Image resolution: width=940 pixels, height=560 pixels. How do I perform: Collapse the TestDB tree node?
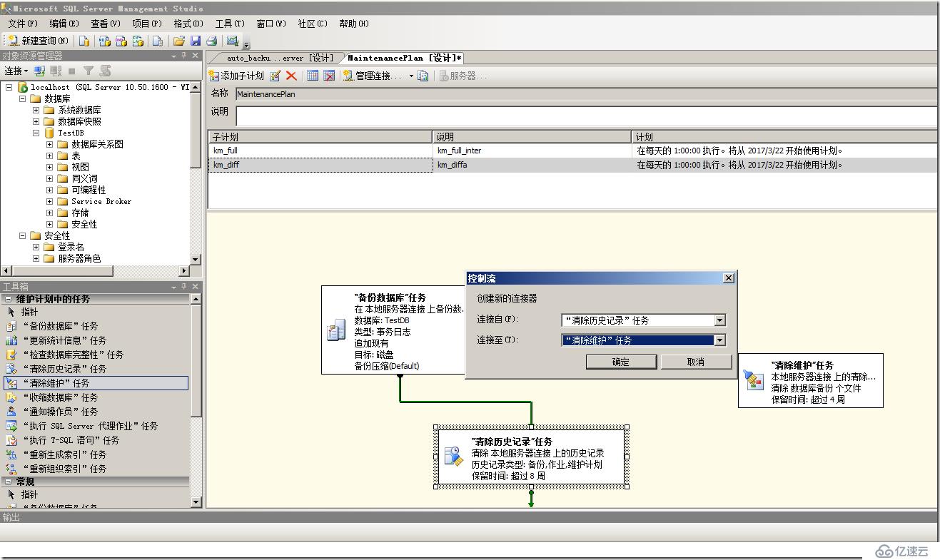(x=36, y=133)
